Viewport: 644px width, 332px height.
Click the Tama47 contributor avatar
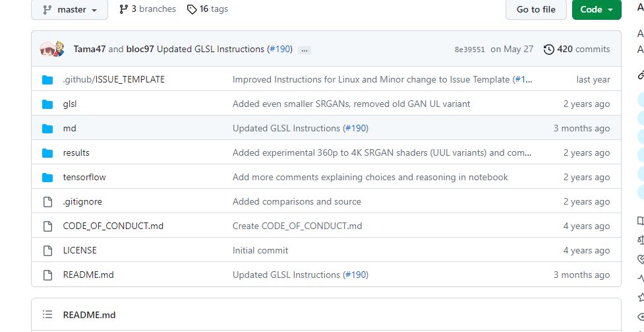pos(47,50)
